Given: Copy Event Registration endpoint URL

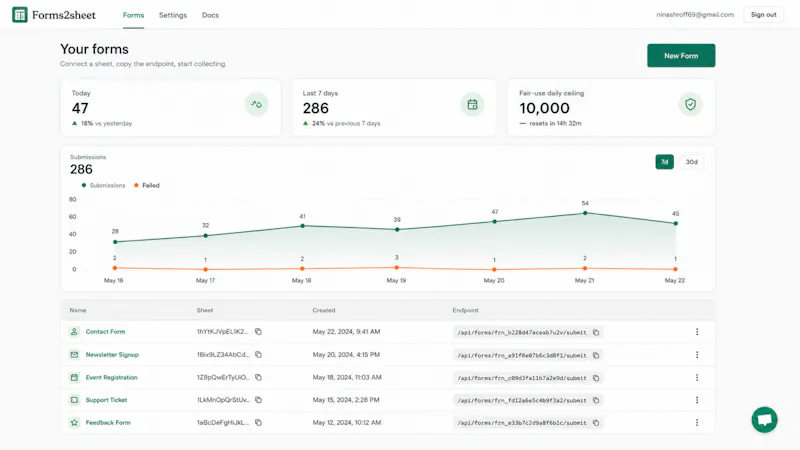Looking at the screenshot, I should point(596,378).
